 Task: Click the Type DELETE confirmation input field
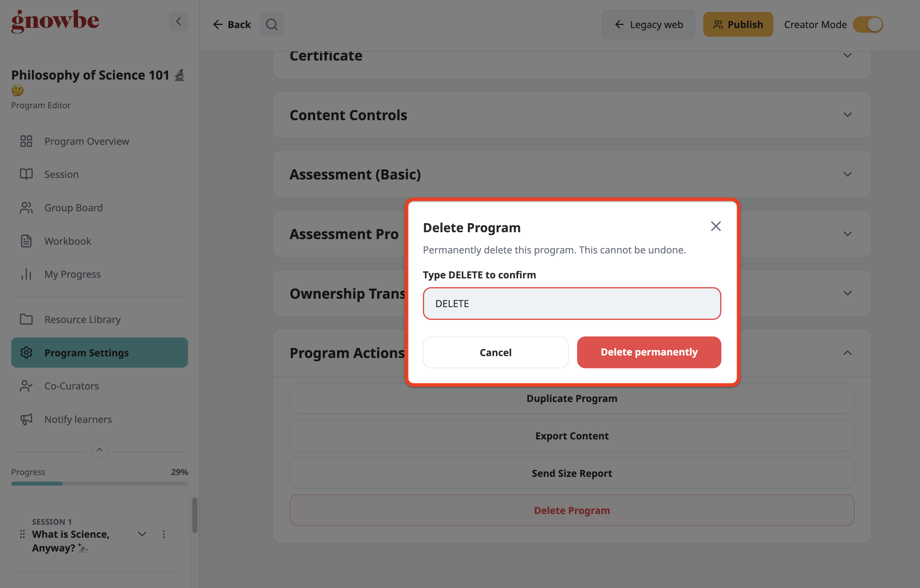(x=571, y=304)
